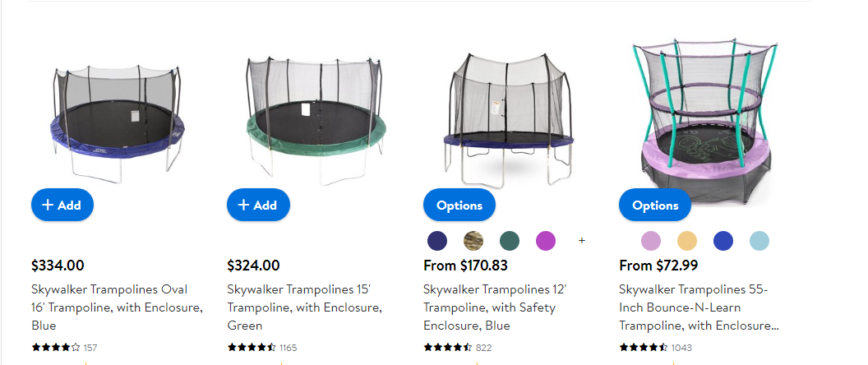Show more colors with the plus icon

point(582,241)
